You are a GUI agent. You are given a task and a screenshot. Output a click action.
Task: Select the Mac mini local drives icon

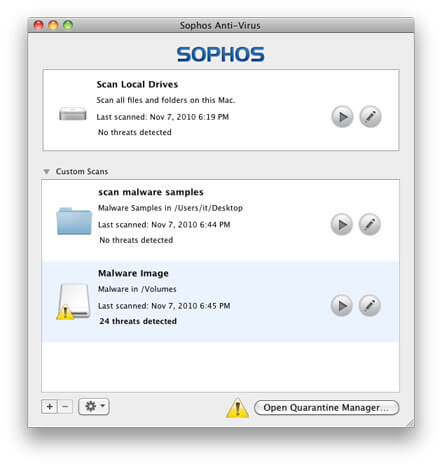pyautogui.click(x=73, y=114)
